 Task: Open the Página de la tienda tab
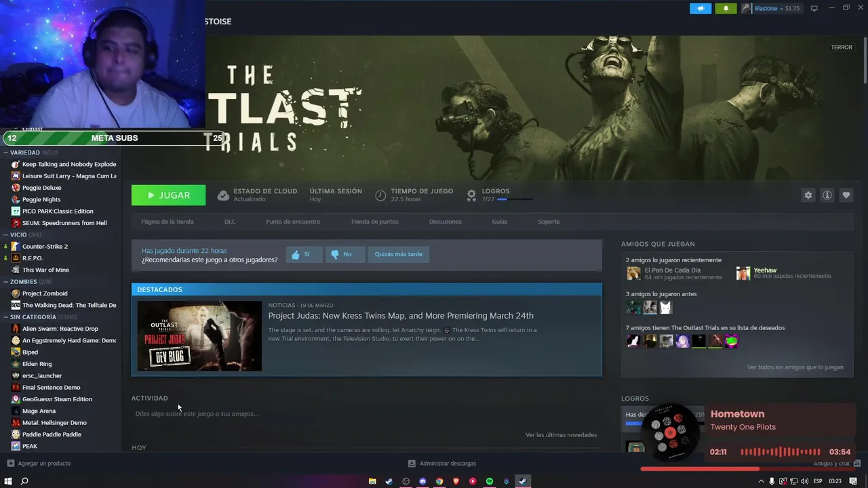[167, 222]
